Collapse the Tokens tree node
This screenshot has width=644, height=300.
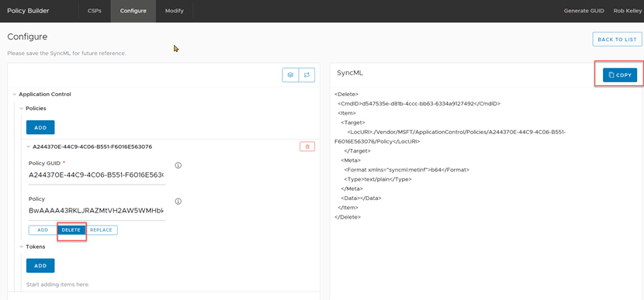(x=22, y=247)
